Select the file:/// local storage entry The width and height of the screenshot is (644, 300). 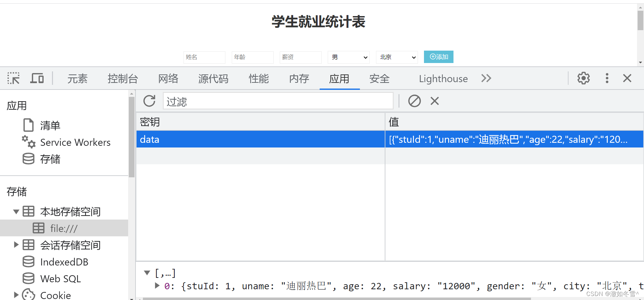[x=64, y=228]
